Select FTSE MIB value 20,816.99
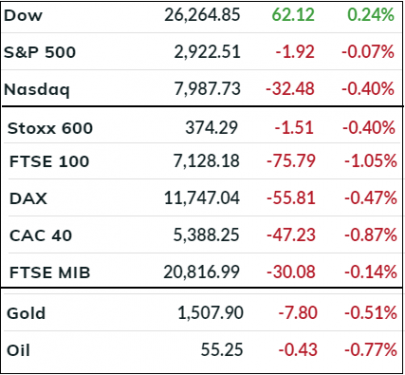Image resolution: width=405 pixels, height=375 pixels. [201, 273]
